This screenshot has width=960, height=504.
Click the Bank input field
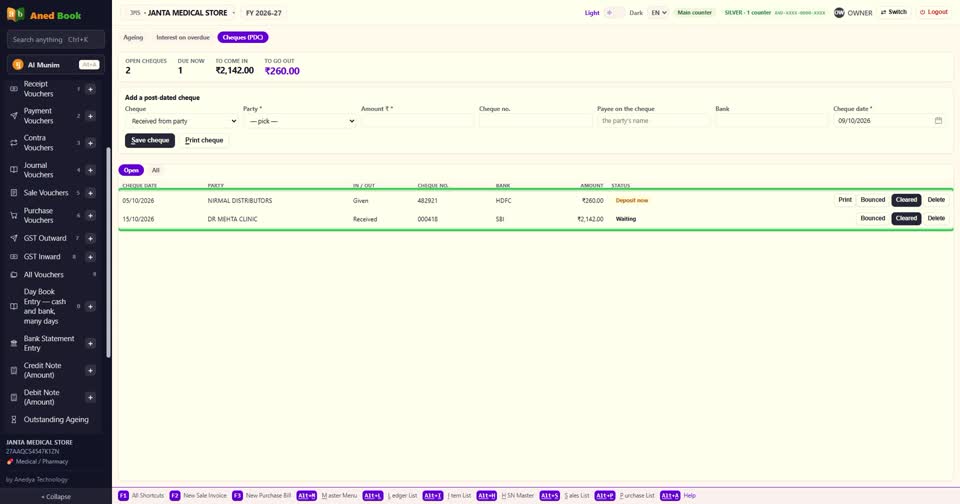(x=771, y=121)
